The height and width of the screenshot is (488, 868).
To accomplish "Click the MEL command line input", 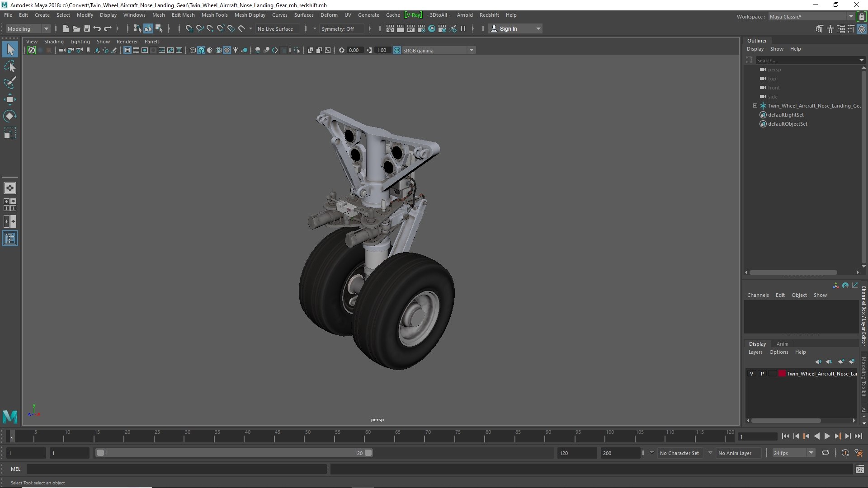I will [176, 469].
